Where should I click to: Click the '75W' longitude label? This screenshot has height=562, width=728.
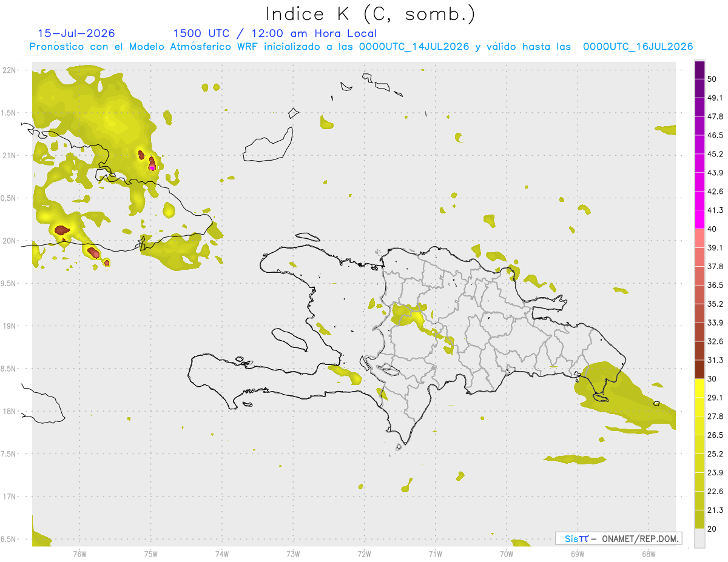point(151,554)
